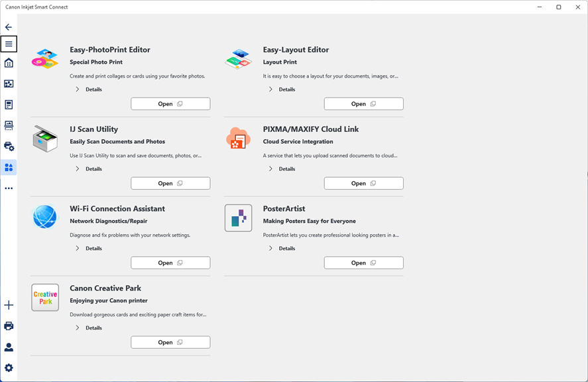Maximize the Canon Inkjet Smart Connect window
Screen dimensions: 588x382
(559, 7)
